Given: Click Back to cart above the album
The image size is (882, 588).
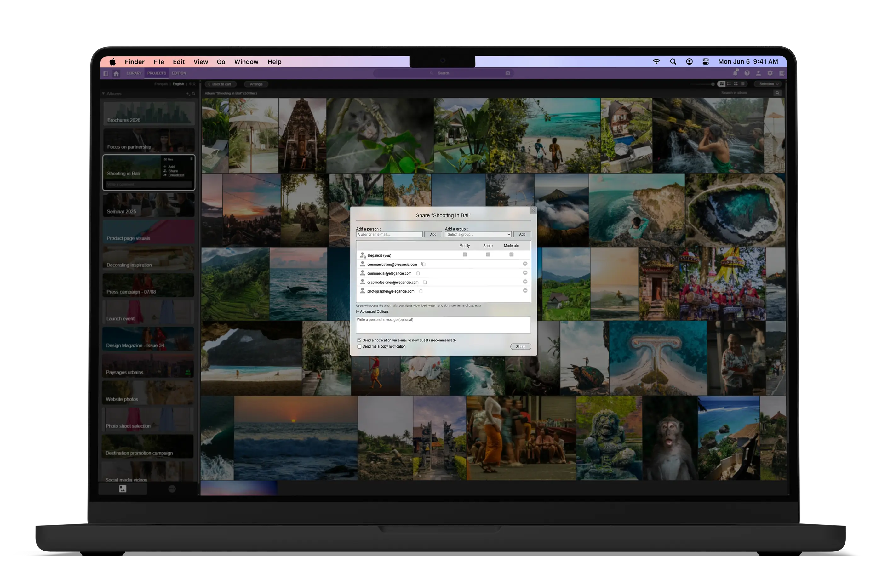Looking at the screenshot, I should coord(220,84).
